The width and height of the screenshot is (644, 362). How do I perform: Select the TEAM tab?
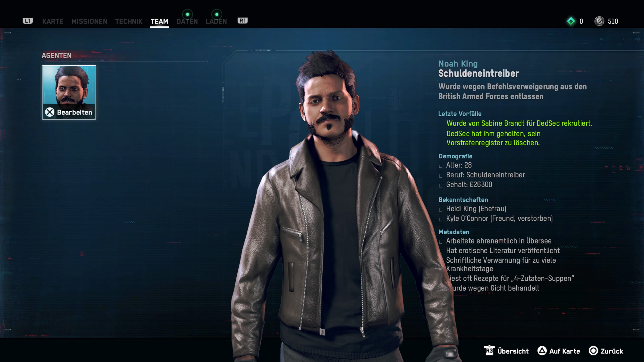click(x=159, y=21)
